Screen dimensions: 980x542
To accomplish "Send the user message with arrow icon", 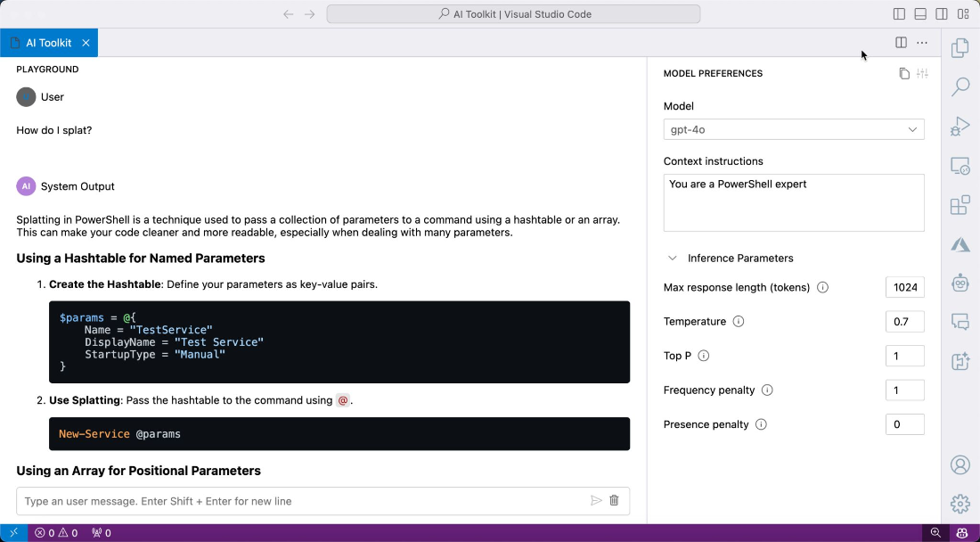I will click(x=596, y=501).
